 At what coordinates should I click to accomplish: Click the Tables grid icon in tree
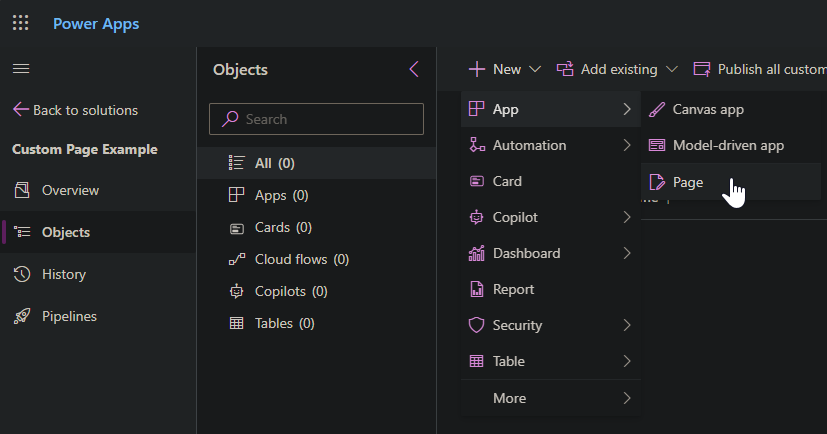(237, 323)
